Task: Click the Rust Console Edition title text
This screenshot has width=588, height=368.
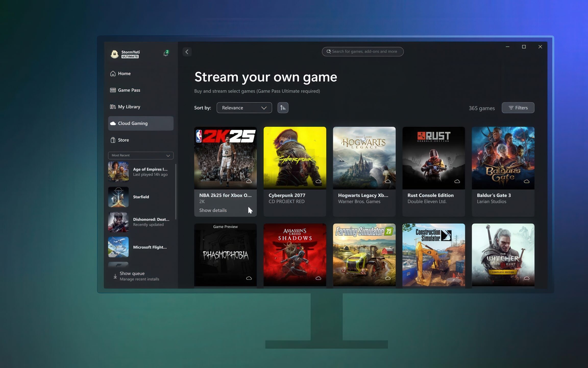Action: point(431,195)
